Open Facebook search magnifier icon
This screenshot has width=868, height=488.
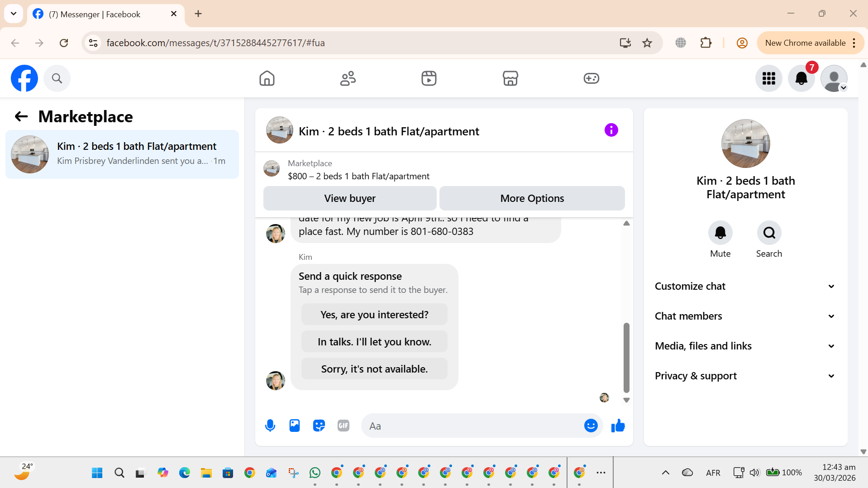tap(57, 78)
